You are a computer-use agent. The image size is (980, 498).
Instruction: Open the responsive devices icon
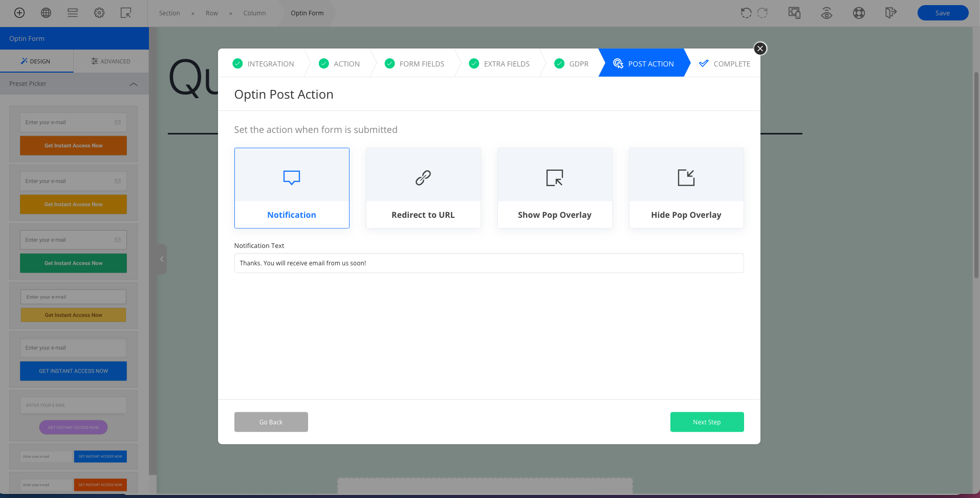tap(794, 13)
